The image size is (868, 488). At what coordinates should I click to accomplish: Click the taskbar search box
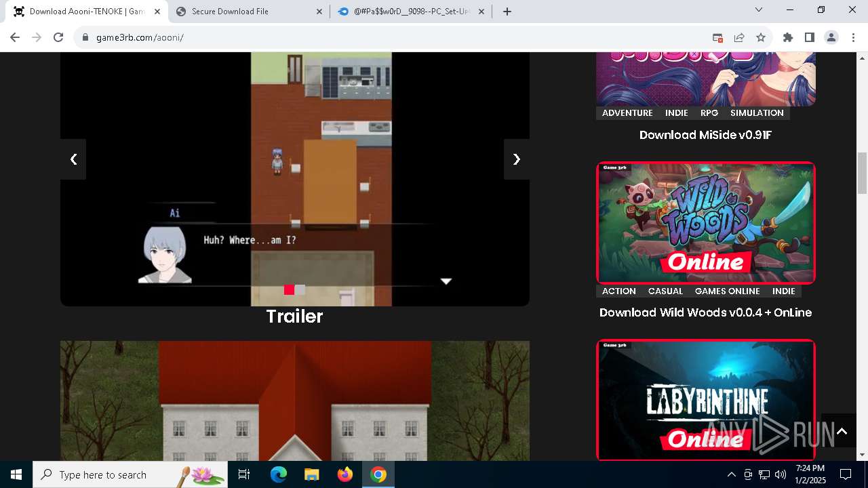click(130, 474)
